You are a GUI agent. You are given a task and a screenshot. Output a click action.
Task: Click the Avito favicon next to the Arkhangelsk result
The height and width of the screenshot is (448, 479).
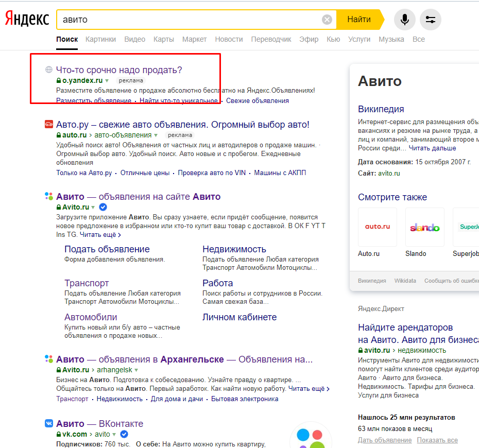[x=48, y=359]
